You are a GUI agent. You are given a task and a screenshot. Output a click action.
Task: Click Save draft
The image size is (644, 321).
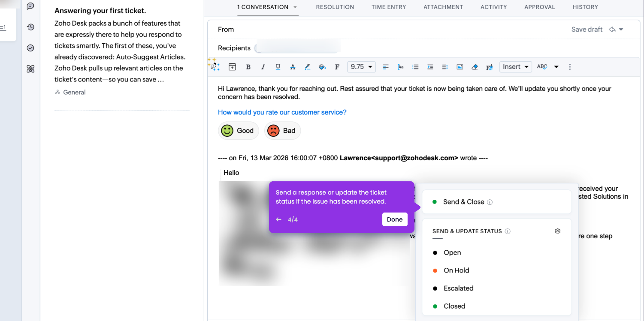pyautogui.click(x=587, y=30)
